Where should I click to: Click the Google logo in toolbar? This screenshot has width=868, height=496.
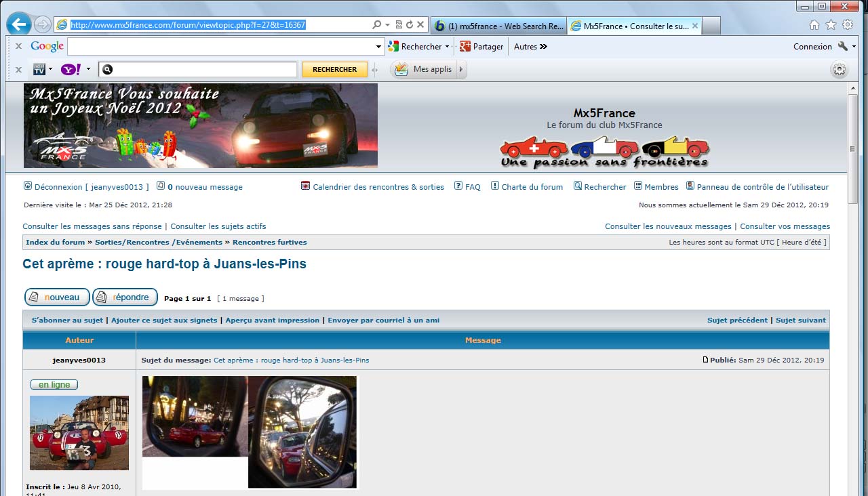coord(47,47)
